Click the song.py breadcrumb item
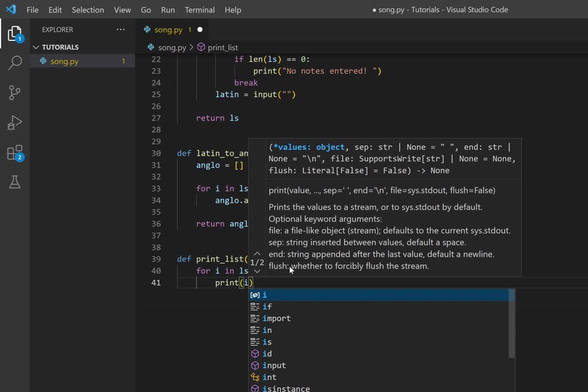 coord(171,47)
